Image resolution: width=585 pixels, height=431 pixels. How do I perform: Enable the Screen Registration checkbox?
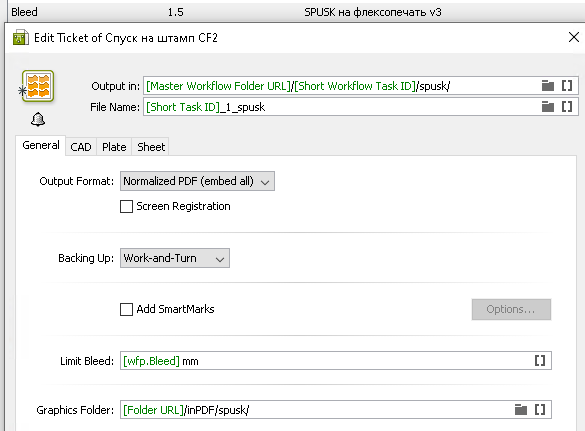click(x=126, y=206)
